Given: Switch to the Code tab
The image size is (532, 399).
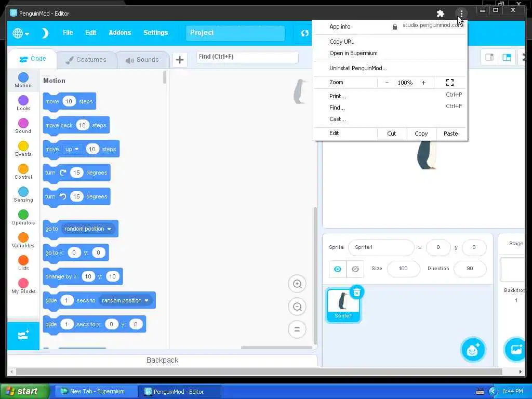Looking at the screenshot, I should [33, 59].
